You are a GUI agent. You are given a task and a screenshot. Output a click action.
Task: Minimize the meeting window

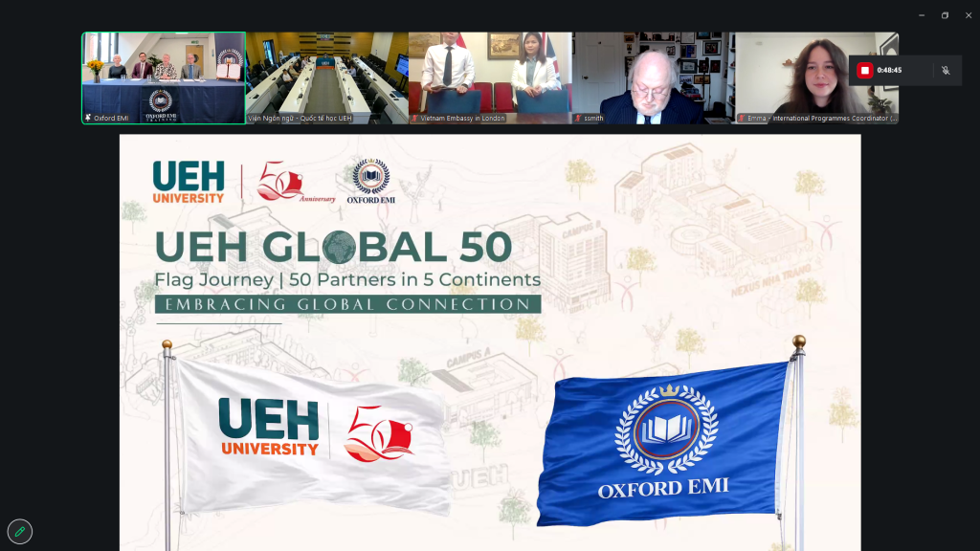(x=922, y=15)
